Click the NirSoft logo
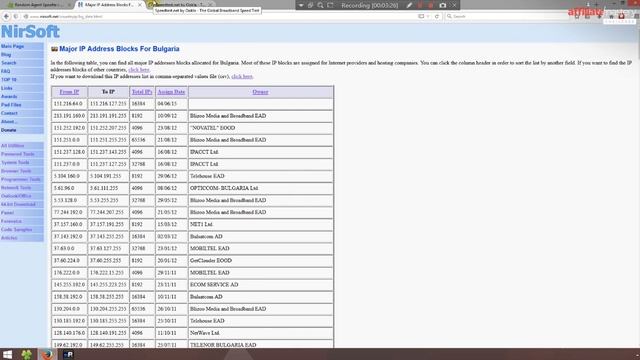Screen dimensions: 640x360 (30, 31)
